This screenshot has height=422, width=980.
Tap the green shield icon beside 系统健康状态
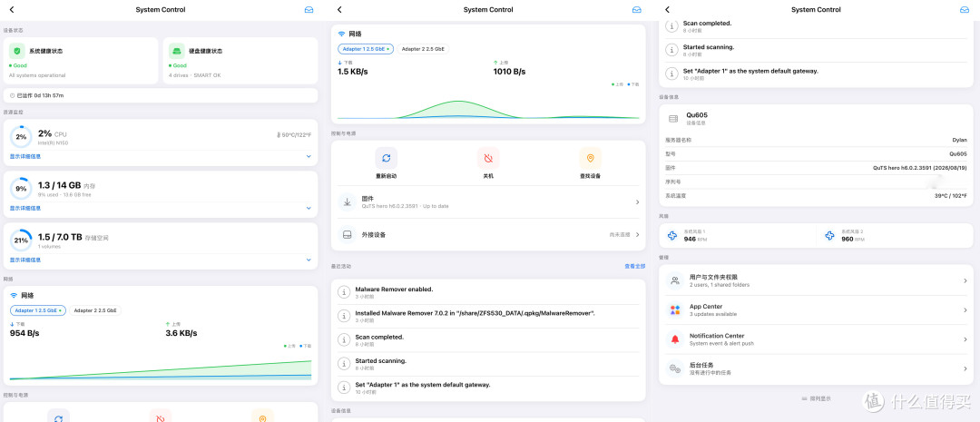coord(17,51)
